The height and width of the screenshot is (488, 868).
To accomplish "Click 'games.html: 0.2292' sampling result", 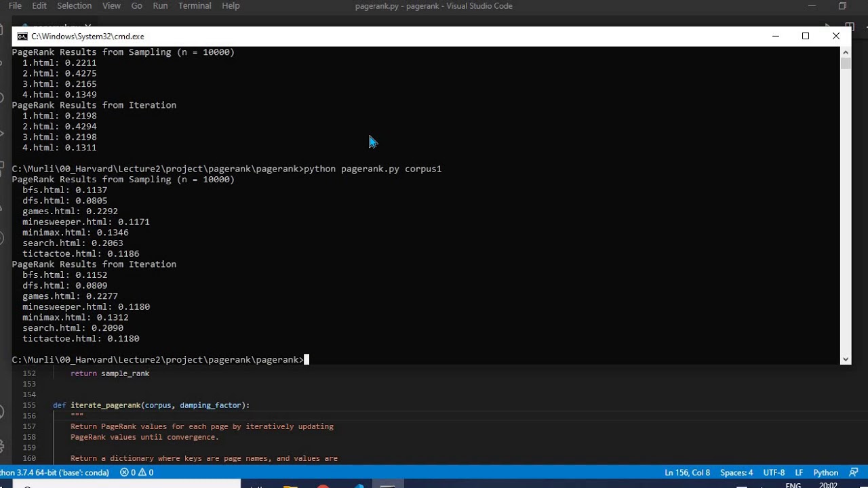I will pos(70,211).
